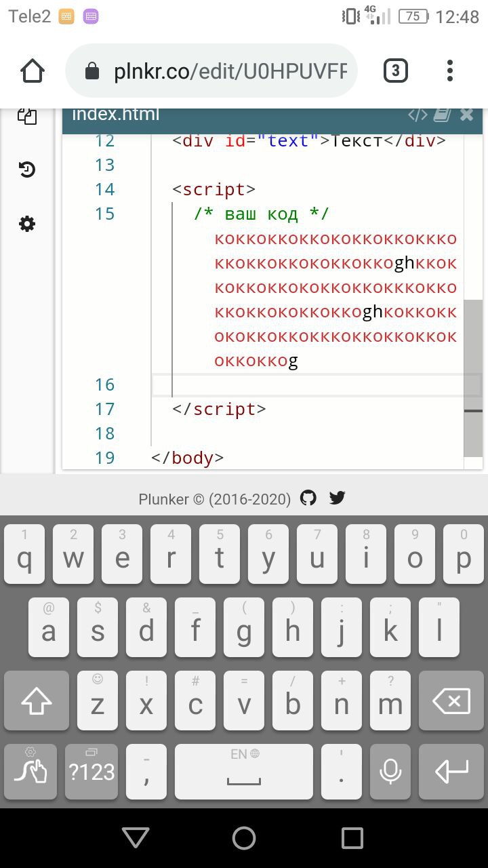
Task: Tap the EN spacebar key
Action: tap(244, 772)
